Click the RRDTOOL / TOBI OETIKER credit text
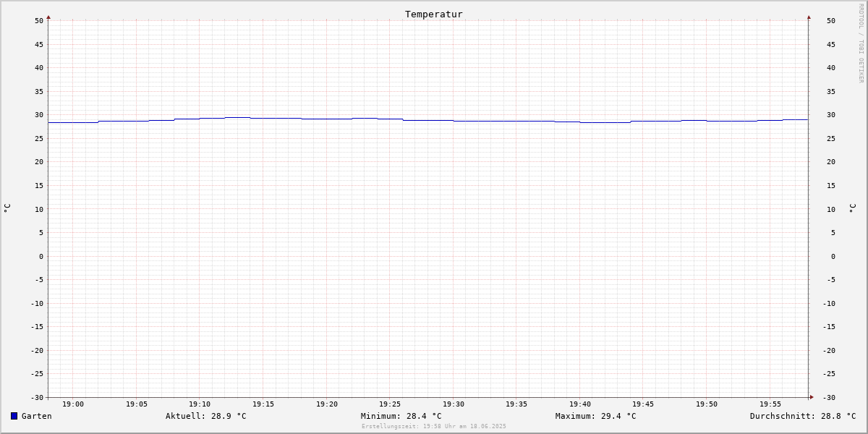This screenshot has width=868, height=434. tap(861, 43)
